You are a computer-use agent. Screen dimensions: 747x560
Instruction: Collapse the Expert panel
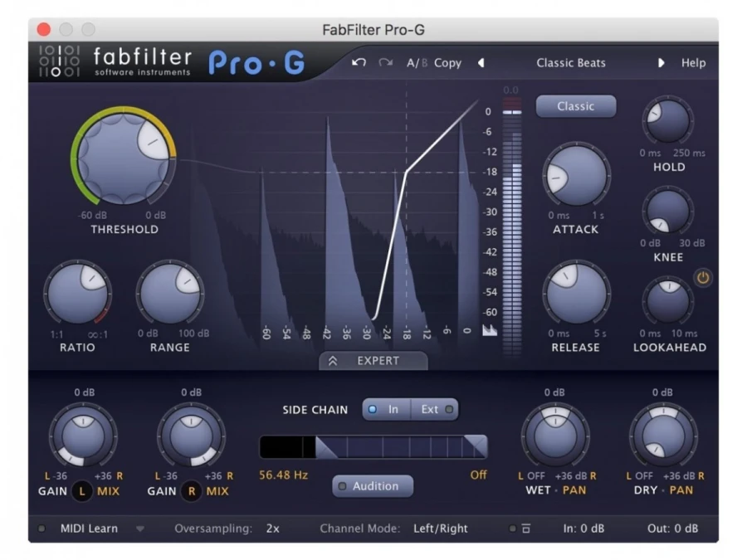(x=373, y=361)
